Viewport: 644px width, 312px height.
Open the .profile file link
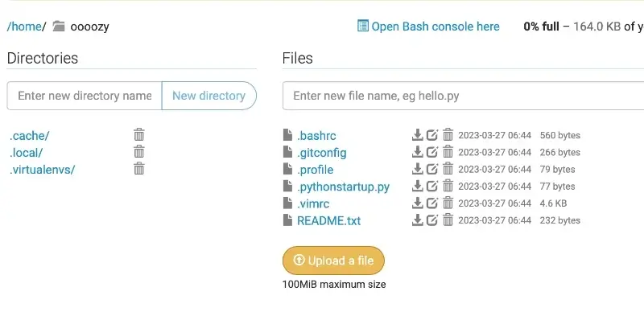point(315,170)
